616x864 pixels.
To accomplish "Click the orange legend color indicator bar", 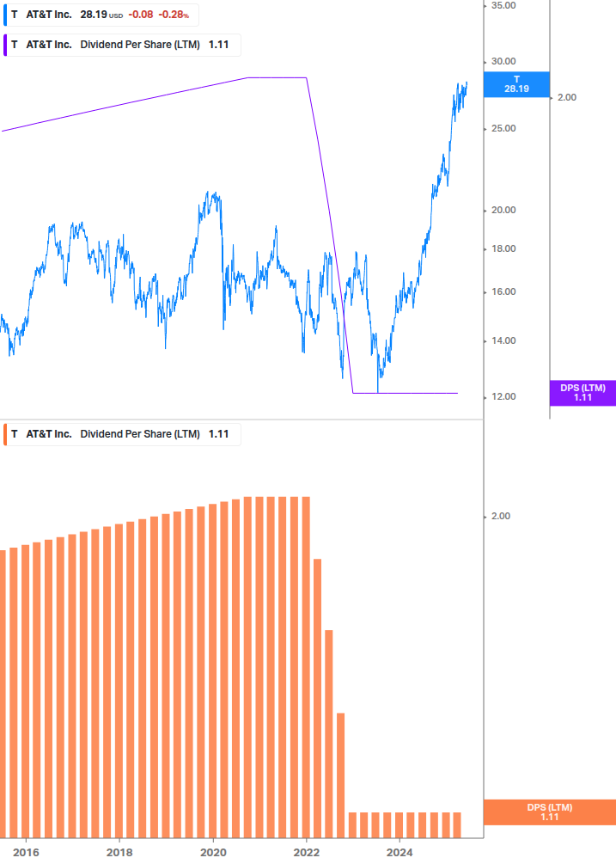I will 5,434.
